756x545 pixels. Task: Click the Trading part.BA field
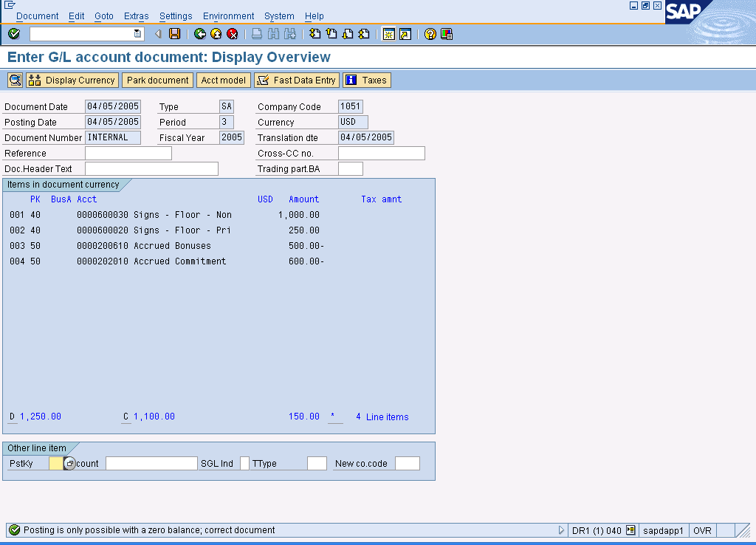[351, 169]
